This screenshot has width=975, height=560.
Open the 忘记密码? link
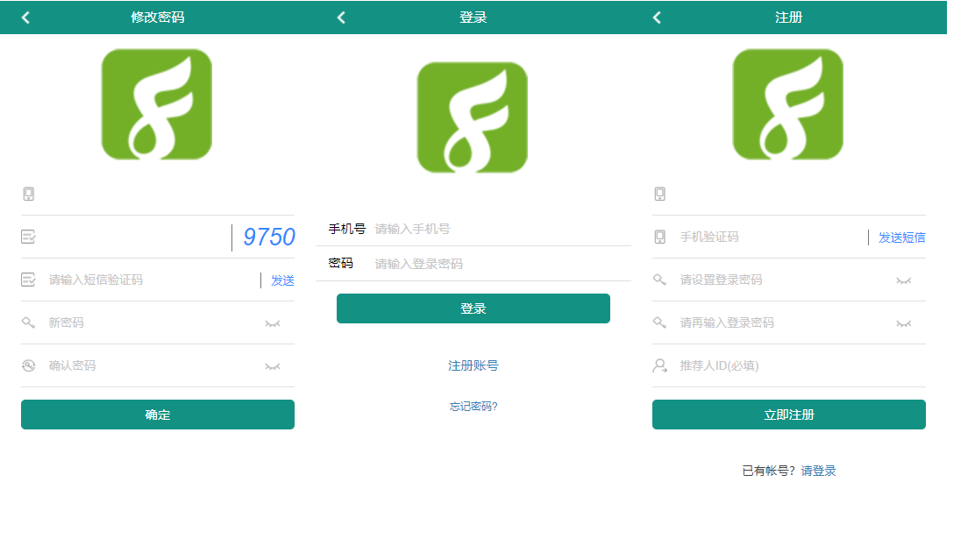tap(473, 407)
